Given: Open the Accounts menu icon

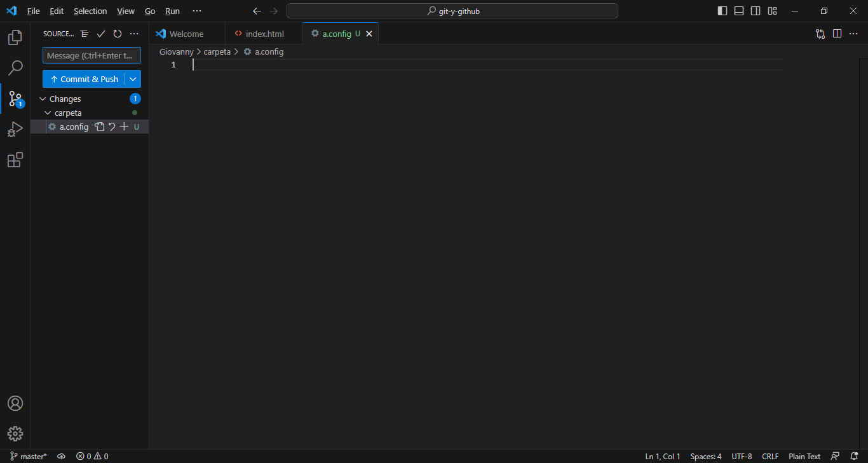Looking at the screenshot, I should (x=15, y=403).
